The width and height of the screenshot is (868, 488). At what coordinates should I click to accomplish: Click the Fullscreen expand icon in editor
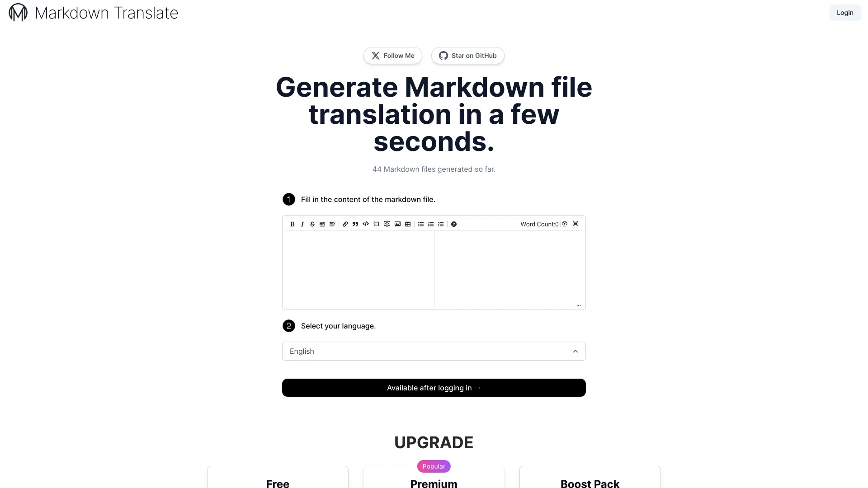point(576,224)
